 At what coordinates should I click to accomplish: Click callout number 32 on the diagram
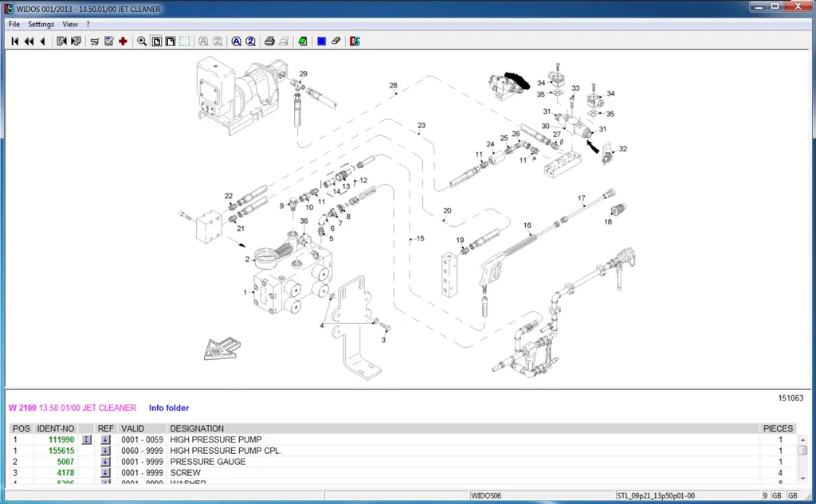click(x=622, y=149)
